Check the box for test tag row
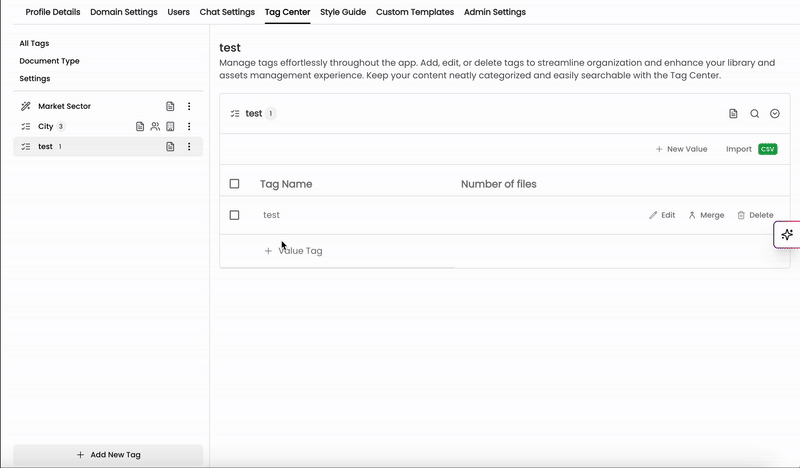 (234, 215)
